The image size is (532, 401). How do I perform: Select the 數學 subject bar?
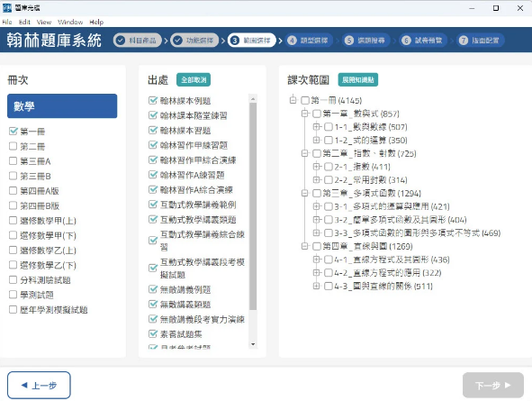62,106
